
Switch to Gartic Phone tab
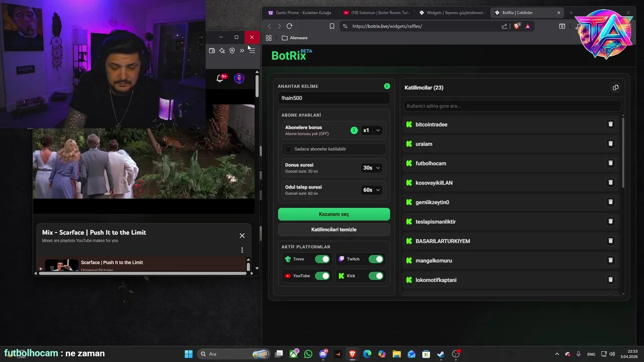click(300, 13)
